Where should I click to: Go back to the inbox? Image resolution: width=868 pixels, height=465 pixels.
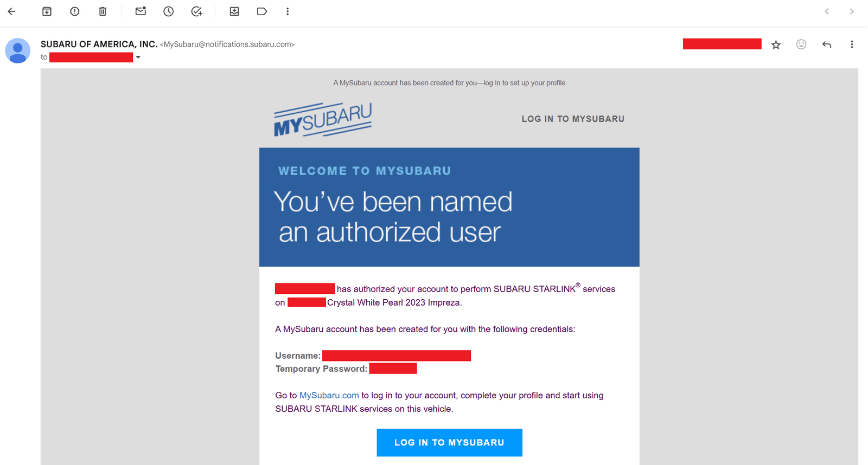click(11, 11)
